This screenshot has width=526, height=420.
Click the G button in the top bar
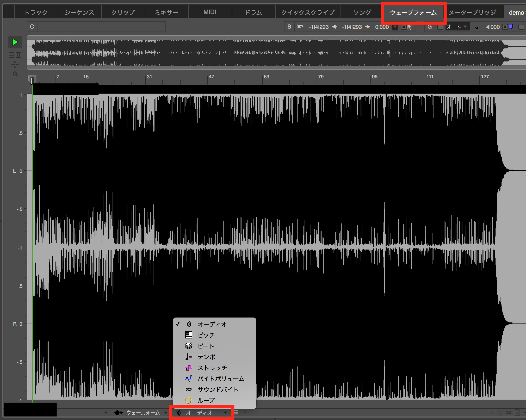[429, 27]
